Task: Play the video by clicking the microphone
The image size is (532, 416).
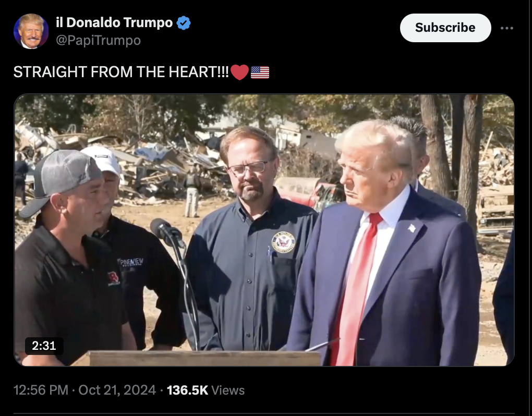Action: pyautogui.click(x=167, y=232)
